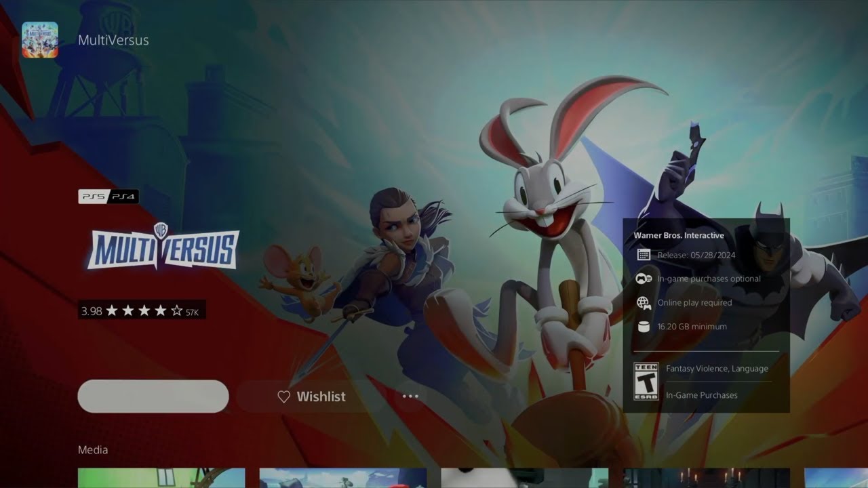Click the PS5 PS4 platform badge
868x488 pixels.
pos(108,197)
